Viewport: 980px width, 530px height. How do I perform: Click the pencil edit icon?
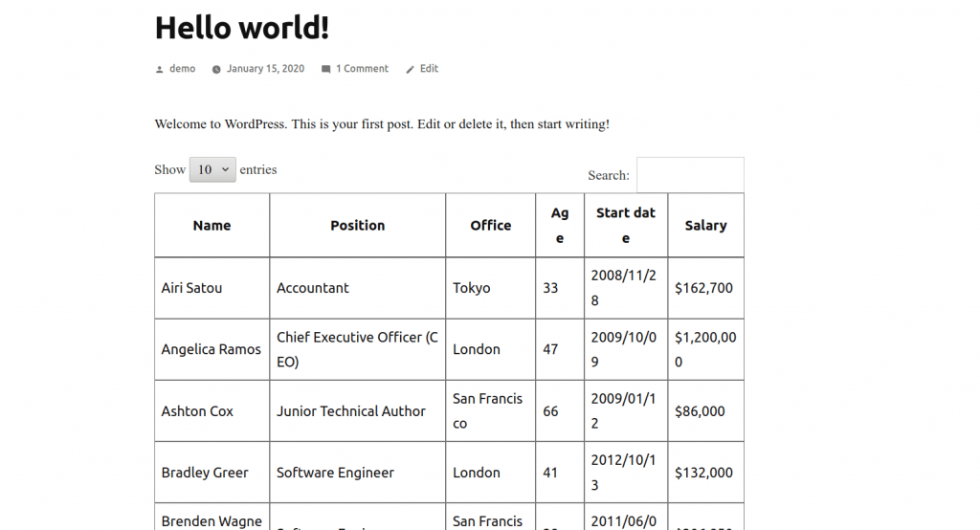point(410,70)
